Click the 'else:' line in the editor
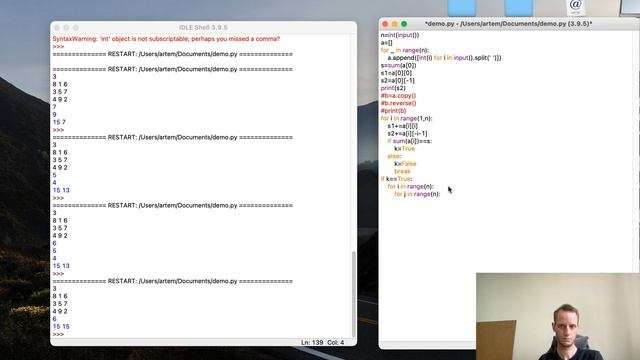Viewport: 640px width, 360px height. tap(394, 156)
